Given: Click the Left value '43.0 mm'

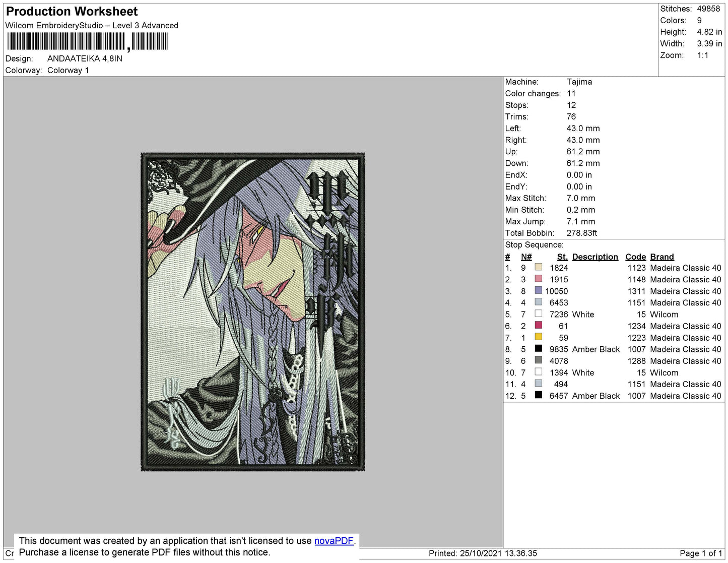Looking at the screenshot, I should tap(583, 128).
